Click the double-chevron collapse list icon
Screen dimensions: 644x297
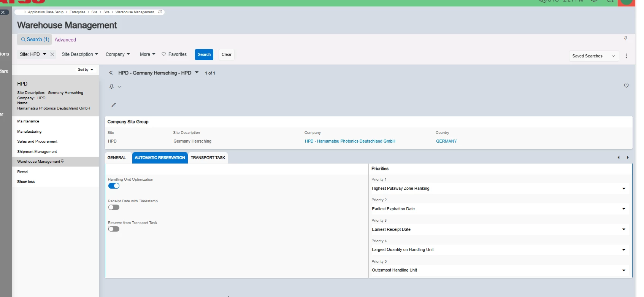(x=111, y=73)
